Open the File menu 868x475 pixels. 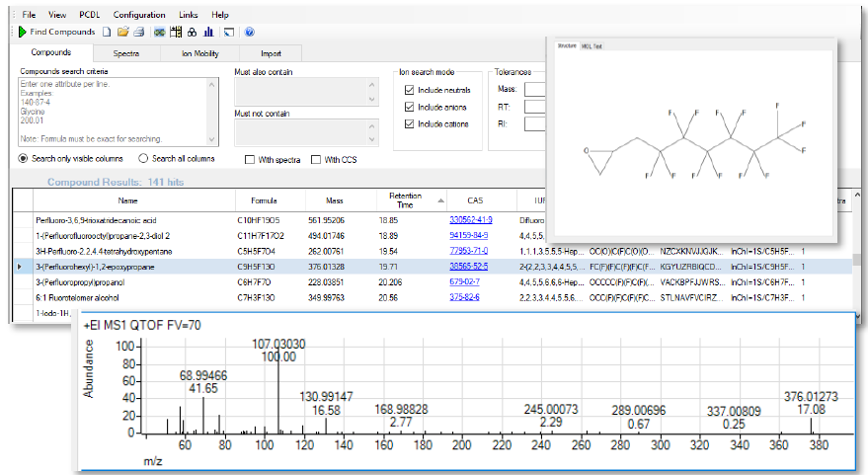pos(29,15)
